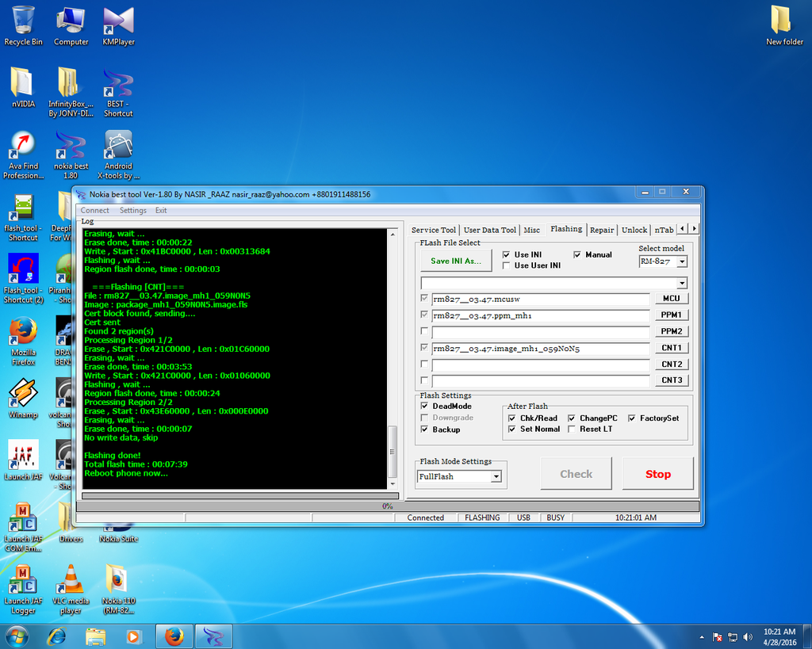Open Winamp desktop icon

(23, 394)
